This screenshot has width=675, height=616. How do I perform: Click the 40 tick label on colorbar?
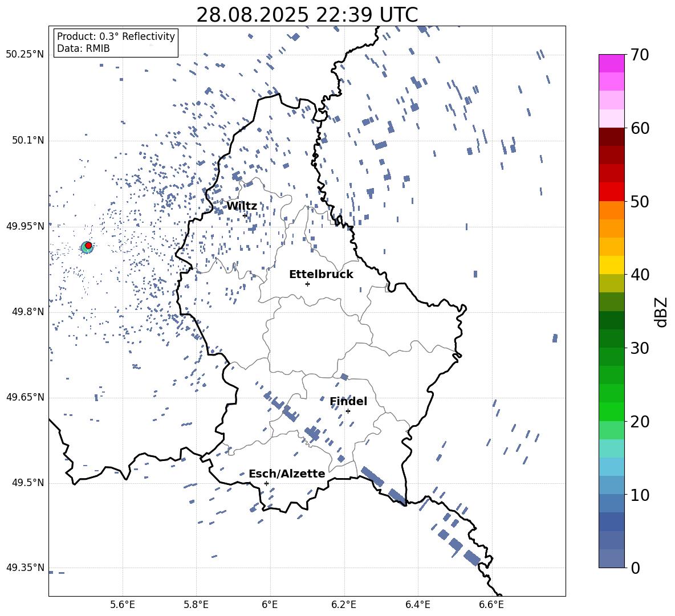(640, 275)
